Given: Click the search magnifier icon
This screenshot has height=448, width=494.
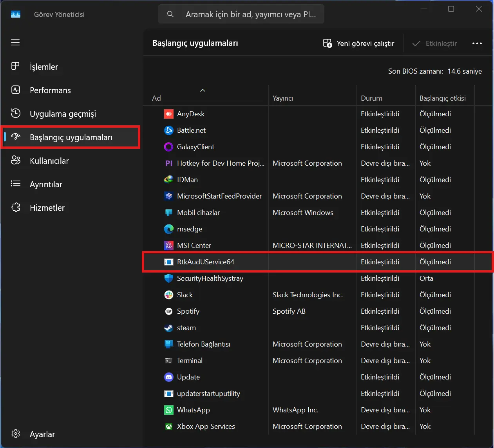Looking at the screenshot, I should (170, 14).
